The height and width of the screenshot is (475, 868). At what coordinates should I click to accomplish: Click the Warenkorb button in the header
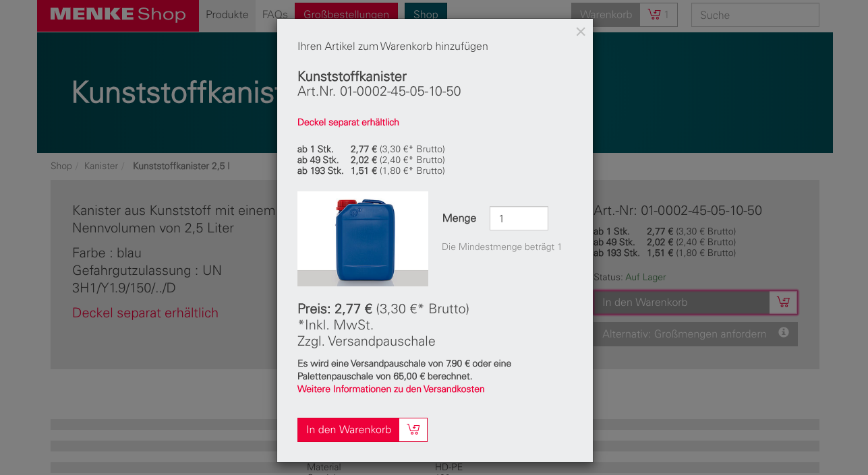(x=605, y=15)
